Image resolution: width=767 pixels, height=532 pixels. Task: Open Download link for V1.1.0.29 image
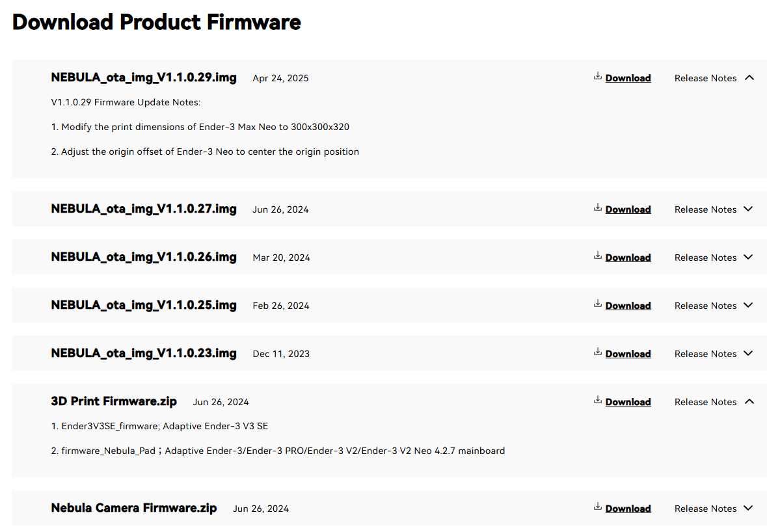point(628,78)
